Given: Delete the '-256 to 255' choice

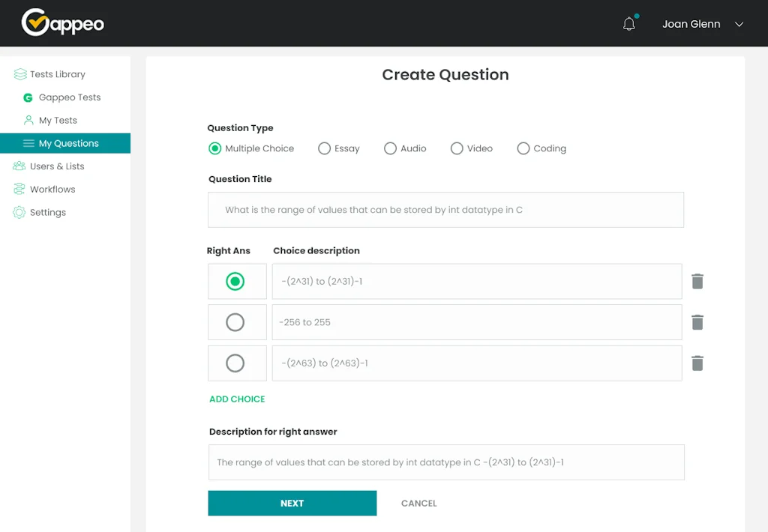Looking at the screenshot, I should 697,322.
